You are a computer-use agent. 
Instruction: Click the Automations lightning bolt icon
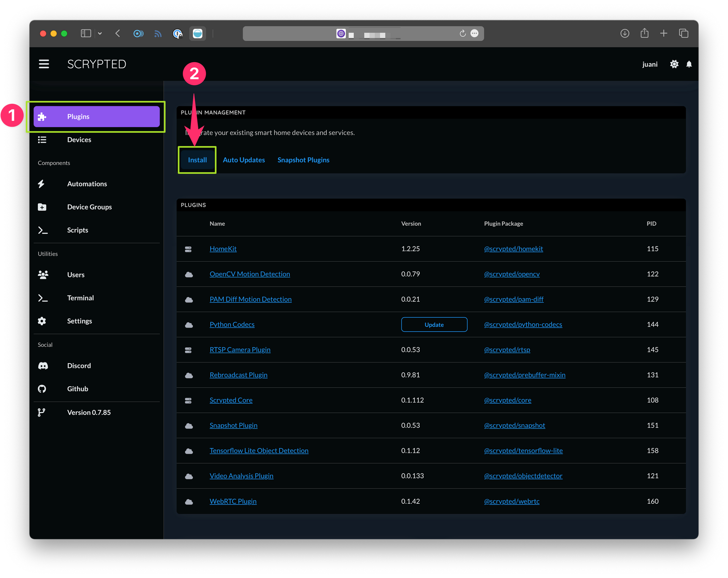click(41, 184)
